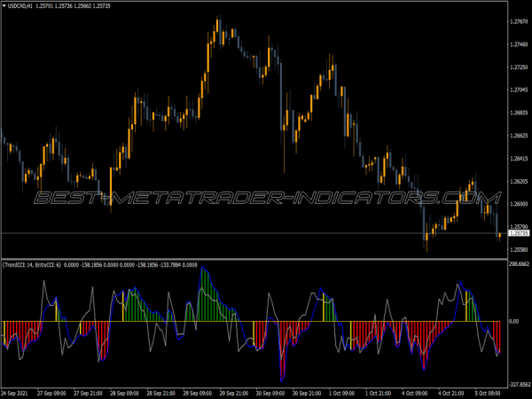Select the 24 Sep 2021 time label
The width and height of the screenshot is (532, 399).
point(18,392)
